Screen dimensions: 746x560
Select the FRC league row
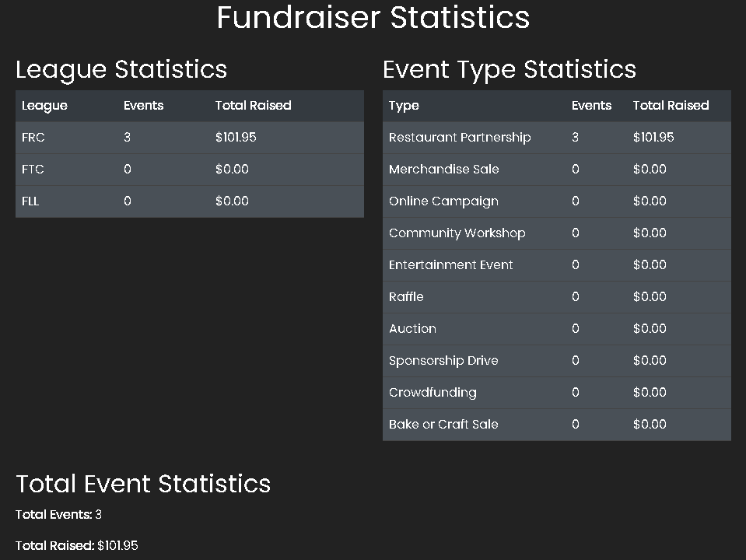pyautogui.click(x=190, y=138)
